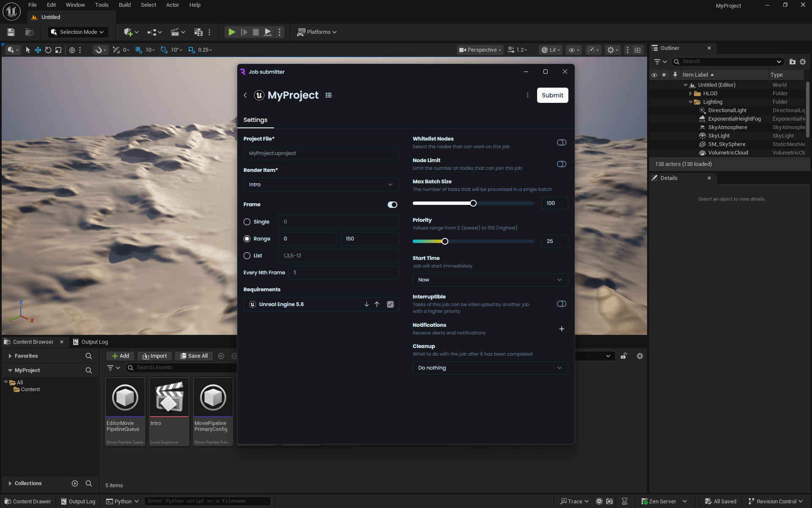Select the Single frame radio button
Viewport: 812px width, 508px height.
point(247,222)
